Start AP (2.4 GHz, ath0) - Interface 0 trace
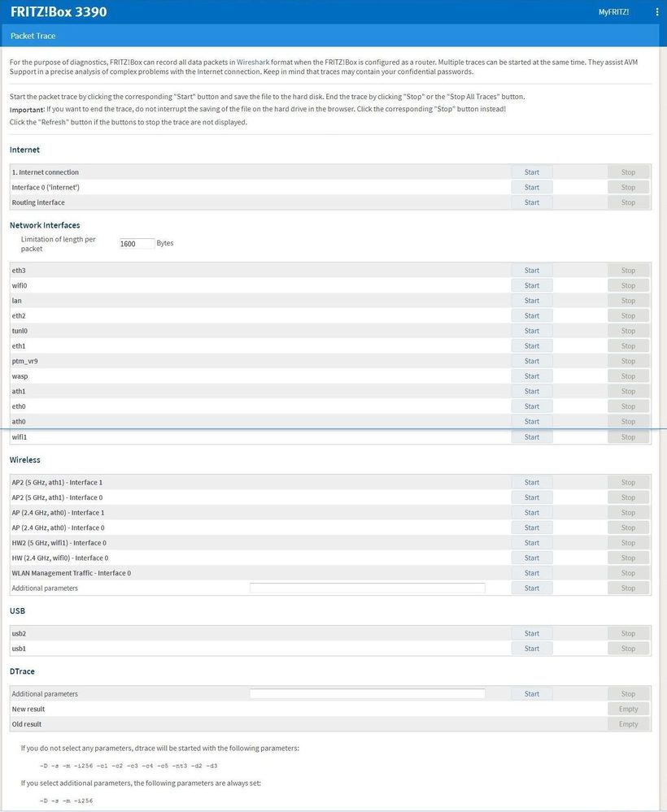 pyautogui.click(x=532, y=528)
